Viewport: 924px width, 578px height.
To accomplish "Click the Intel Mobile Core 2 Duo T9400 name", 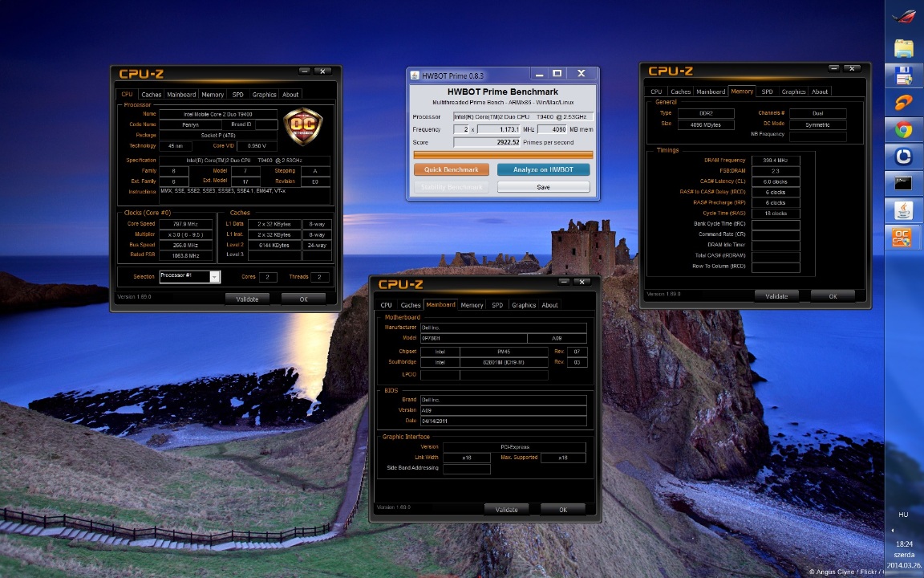I will 218,115.
